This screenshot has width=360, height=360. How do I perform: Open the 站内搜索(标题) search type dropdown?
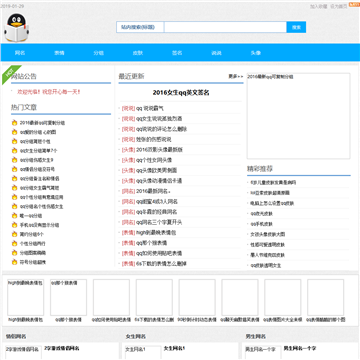tap(140, 27)
